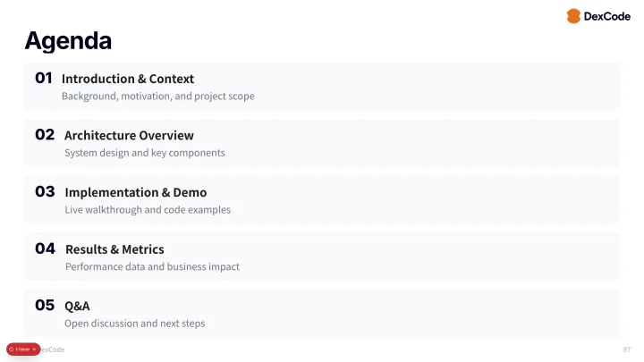Click 'Open discussion and next steps' text
The image size is (644, 362).
tap(134, 323)
